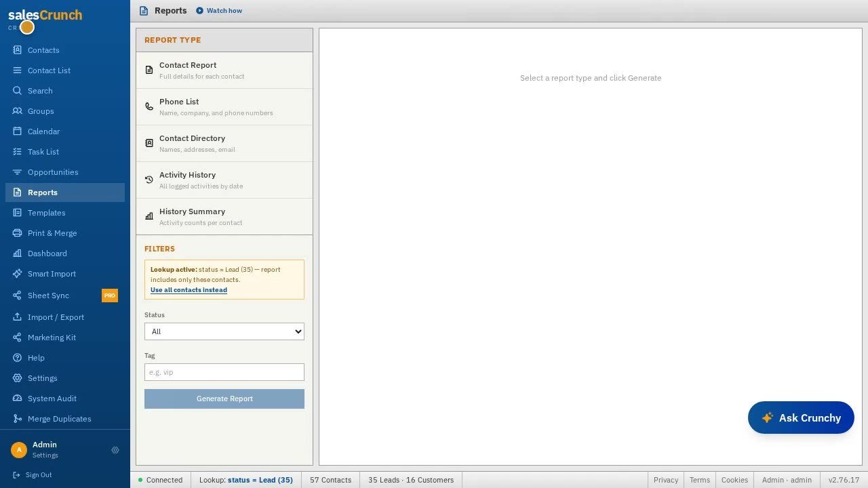
Task: Select History Summary report type
Action: (x=224, y=217)
